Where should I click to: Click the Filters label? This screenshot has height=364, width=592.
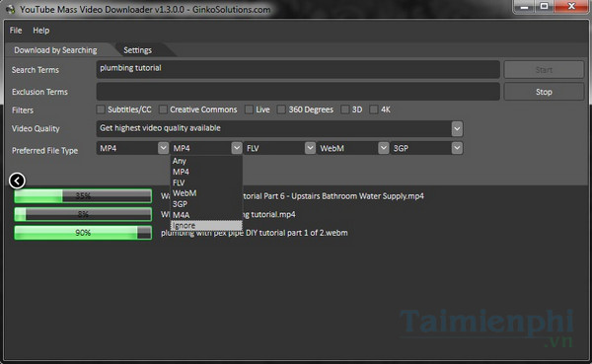(x=23, y=110)
